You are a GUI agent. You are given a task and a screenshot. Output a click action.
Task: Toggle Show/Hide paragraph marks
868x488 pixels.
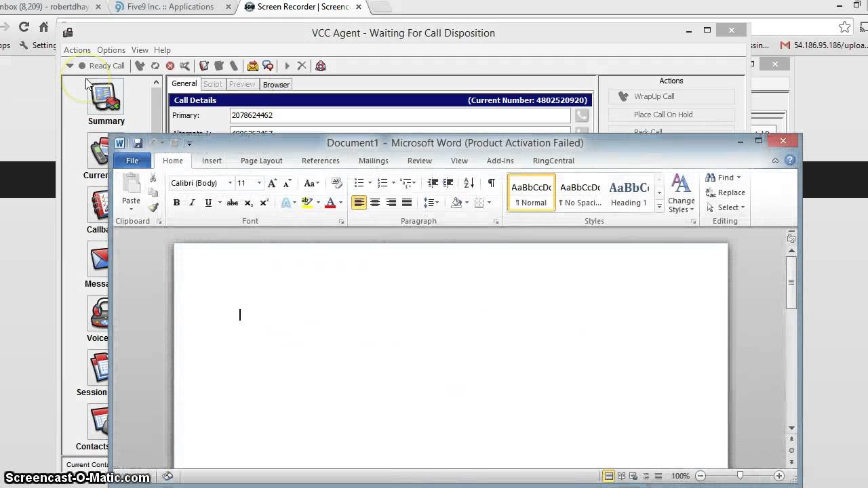pos(492,183)
